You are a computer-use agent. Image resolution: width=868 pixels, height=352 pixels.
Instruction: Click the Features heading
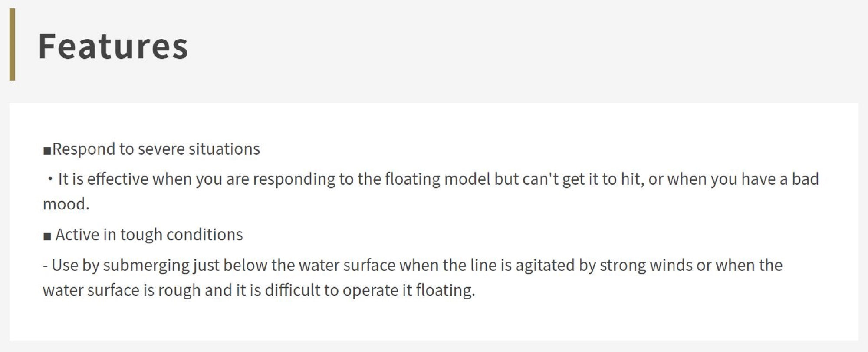coord(113,46)
